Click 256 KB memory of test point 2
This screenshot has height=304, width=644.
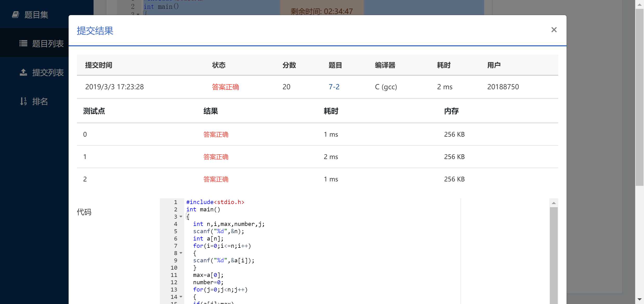click(454, 179)
